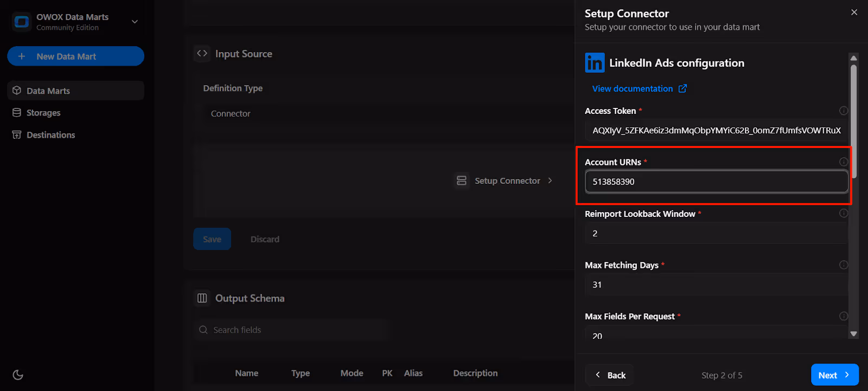
Task: Click the Setup Connector server icon
Action: (x=462, y=181)
